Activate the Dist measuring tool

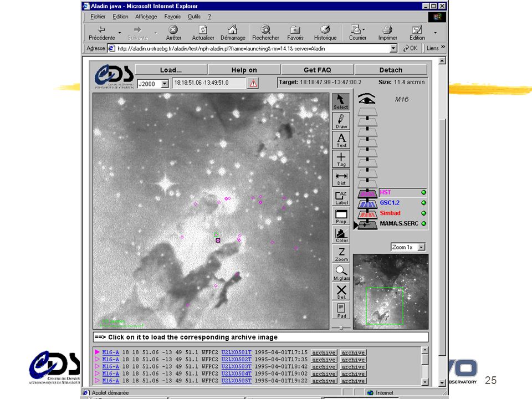point(341,178)
